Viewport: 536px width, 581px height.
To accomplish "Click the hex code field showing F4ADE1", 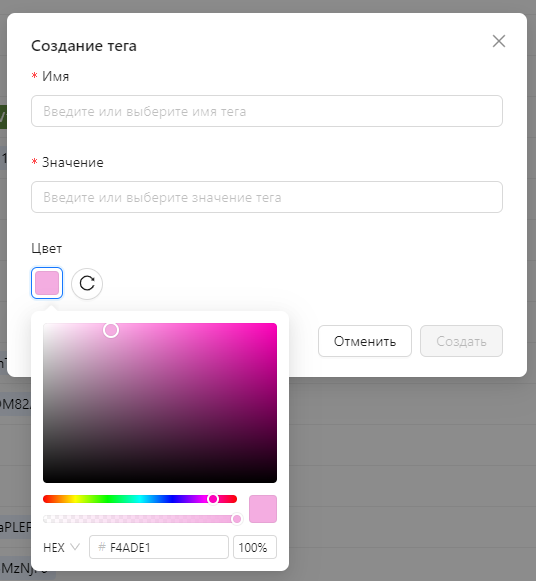I will (x=159, y=547).
